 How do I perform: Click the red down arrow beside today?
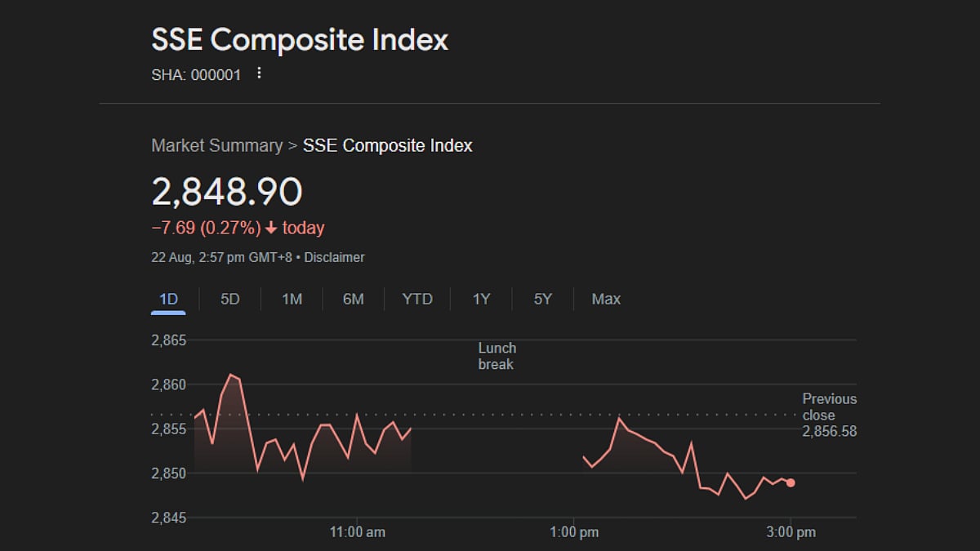[271, 229]
